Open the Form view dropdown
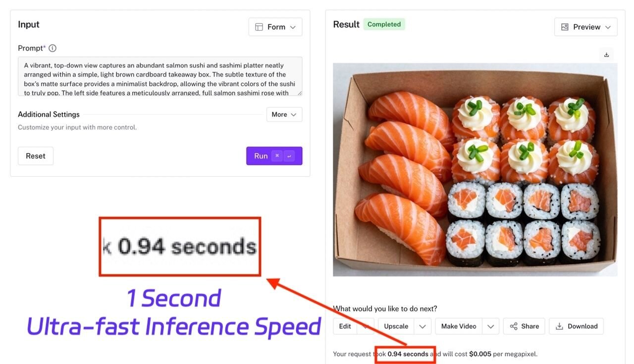Screen dimensions: 634x364 coord(275,27)
